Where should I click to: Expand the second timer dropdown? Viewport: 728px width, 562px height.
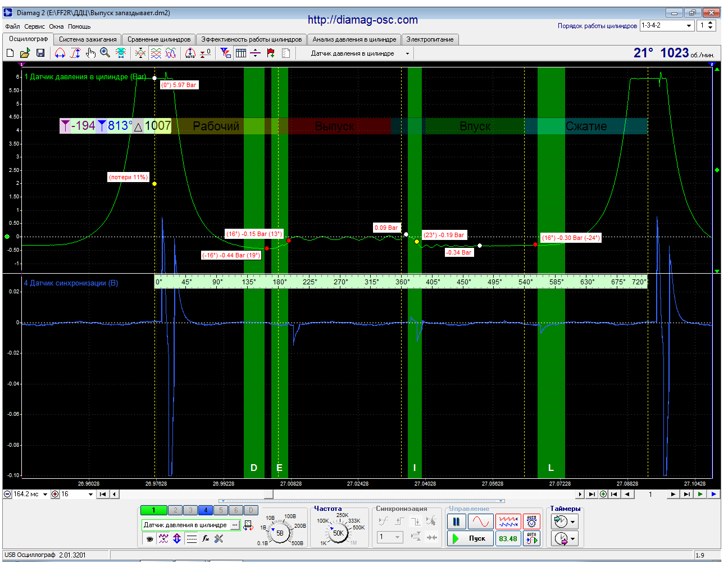[572, 539]
